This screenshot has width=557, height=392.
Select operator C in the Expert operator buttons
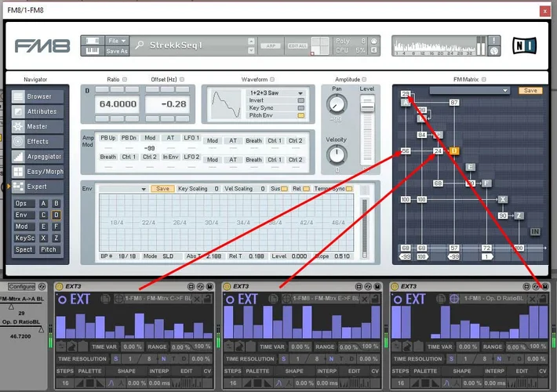click(43, 215)
